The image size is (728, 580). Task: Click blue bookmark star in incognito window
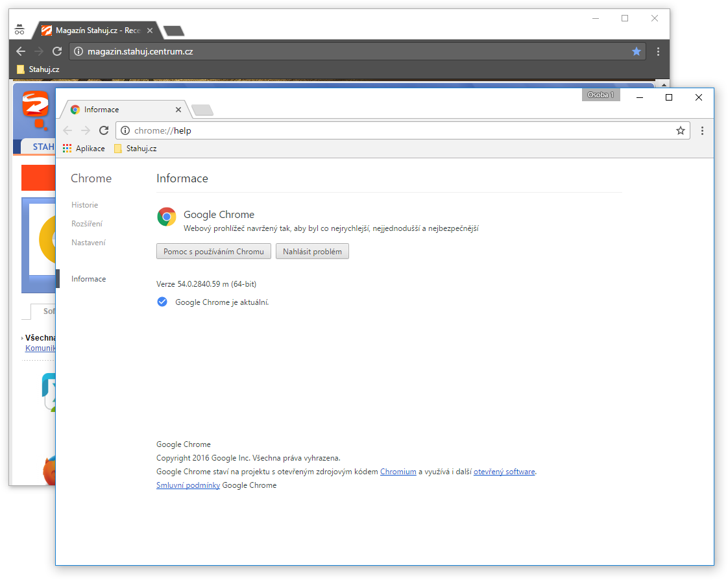pos(637,51)
